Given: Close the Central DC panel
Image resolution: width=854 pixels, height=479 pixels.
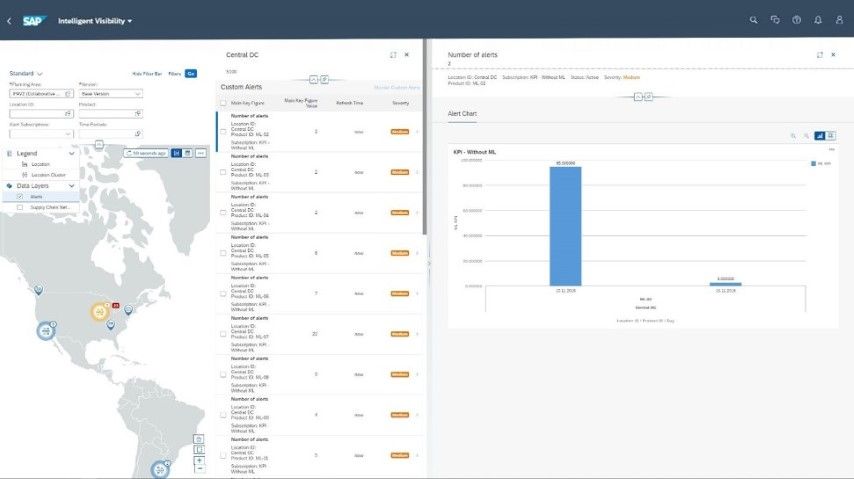Looking at the screenshot, I should (x=406, y=55).
